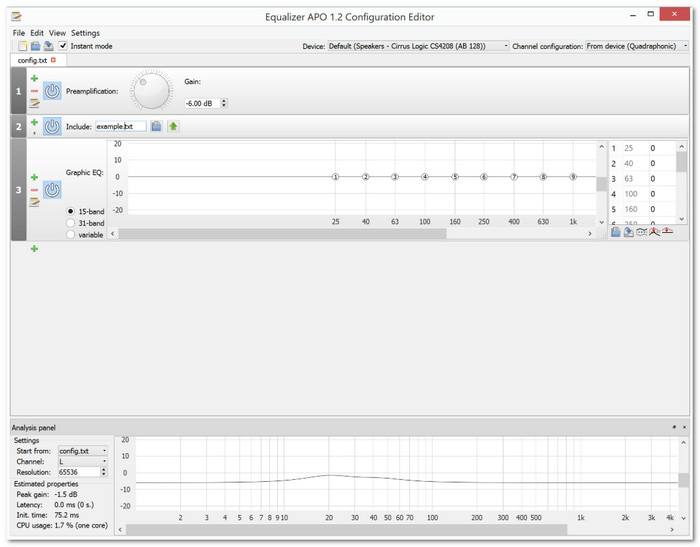Click the New file icon in toolbar

22,46
